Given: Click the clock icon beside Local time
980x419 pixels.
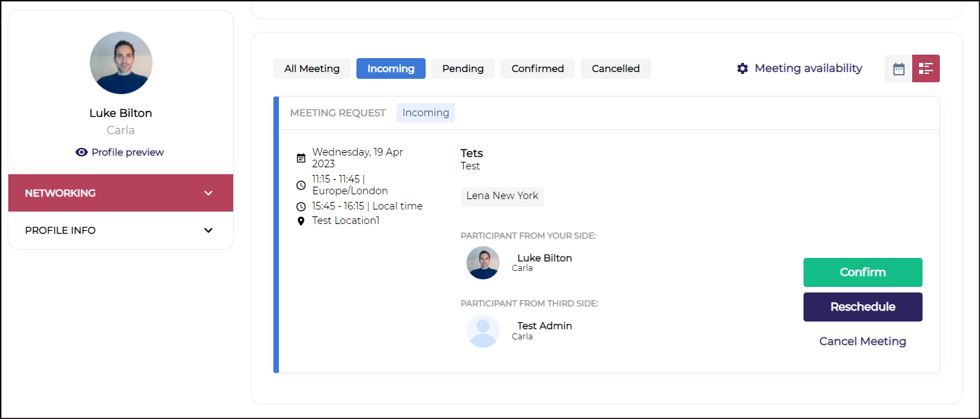Looking at the screenshot, I should (301, 206).
